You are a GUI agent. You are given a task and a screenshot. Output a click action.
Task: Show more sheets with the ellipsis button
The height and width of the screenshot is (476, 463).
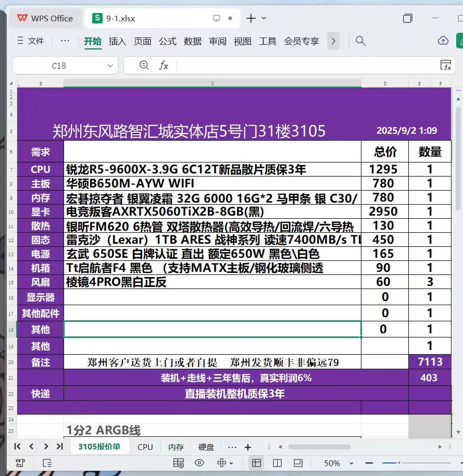[232, 447]
